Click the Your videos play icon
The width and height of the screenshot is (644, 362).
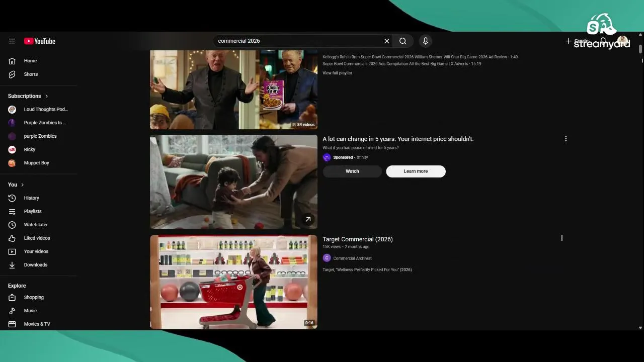(12, 251)
